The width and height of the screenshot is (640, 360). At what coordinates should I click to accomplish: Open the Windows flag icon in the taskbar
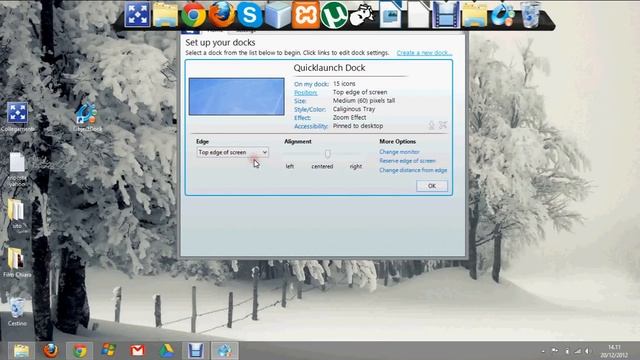coord(109,351)
